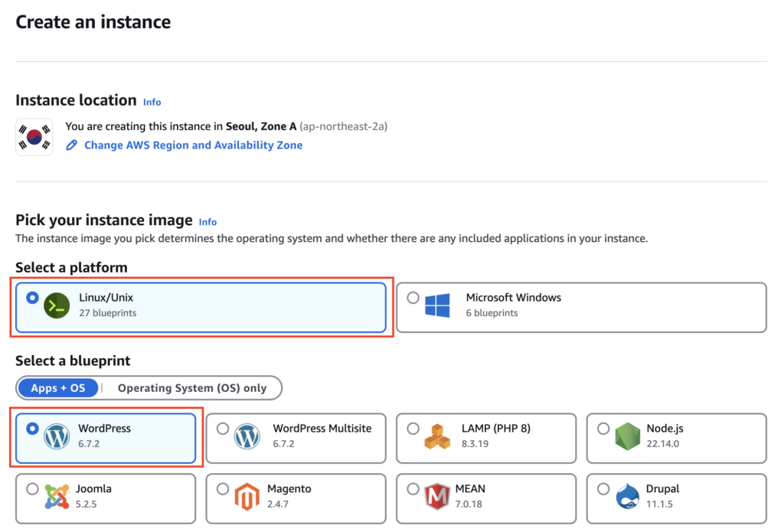This screenshot has height=532, width=784.
Task: Click the Joomla version '5.2.5' text
Action: (x=86, y=504)
